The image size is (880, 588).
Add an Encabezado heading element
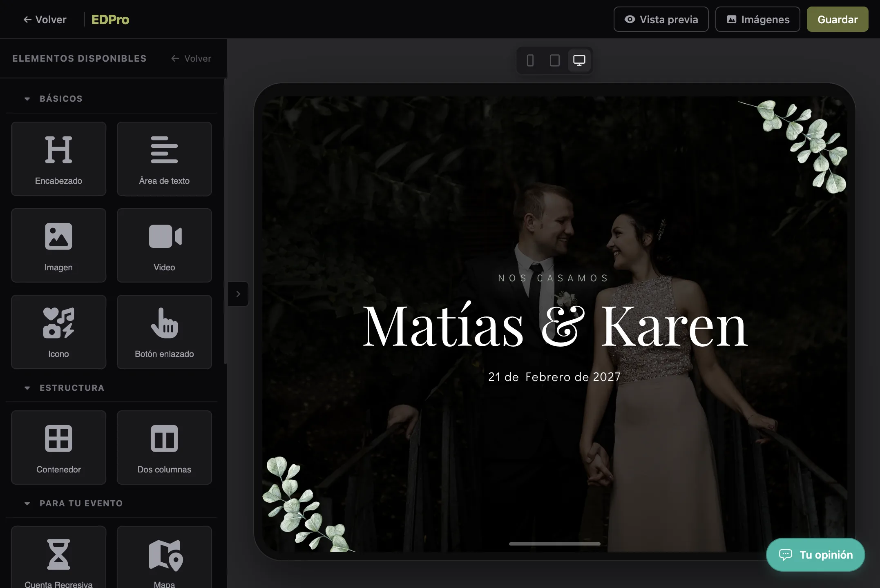[x=58, y=159]
